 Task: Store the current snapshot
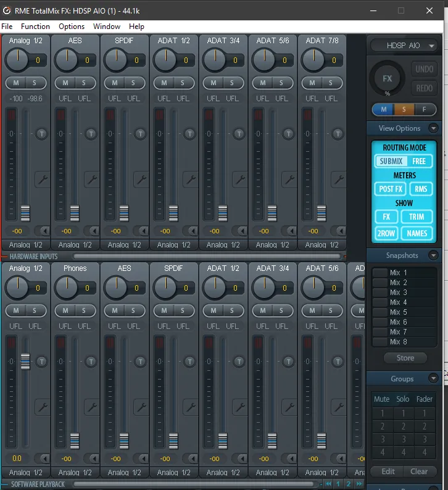[405, 358]
